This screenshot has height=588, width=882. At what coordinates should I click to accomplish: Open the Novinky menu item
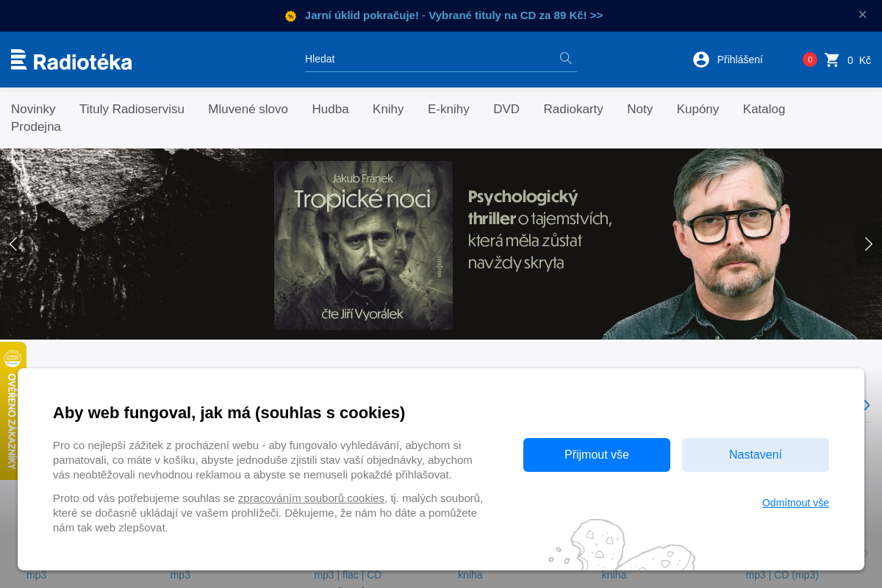point(33,109)
